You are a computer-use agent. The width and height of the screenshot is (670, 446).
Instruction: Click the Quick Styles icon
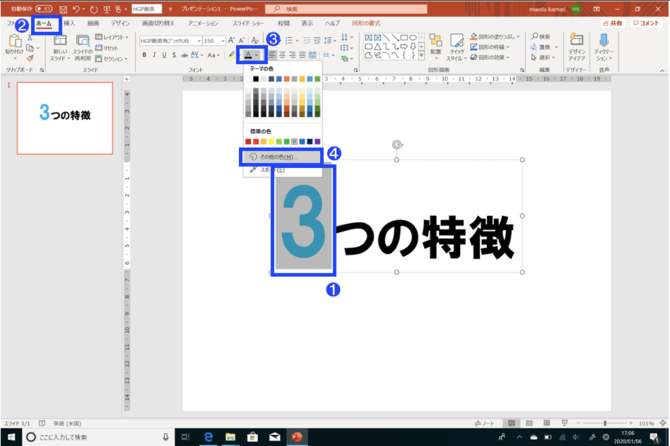pyautogui.click(x=457, y=41)
